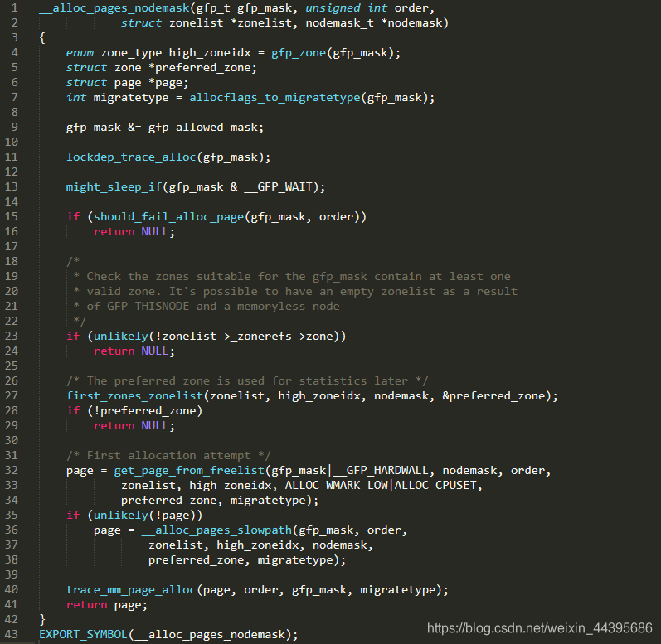661x644 pixels.
Task: Click 'return page;' on line 41
Action: tap(107, 605)
